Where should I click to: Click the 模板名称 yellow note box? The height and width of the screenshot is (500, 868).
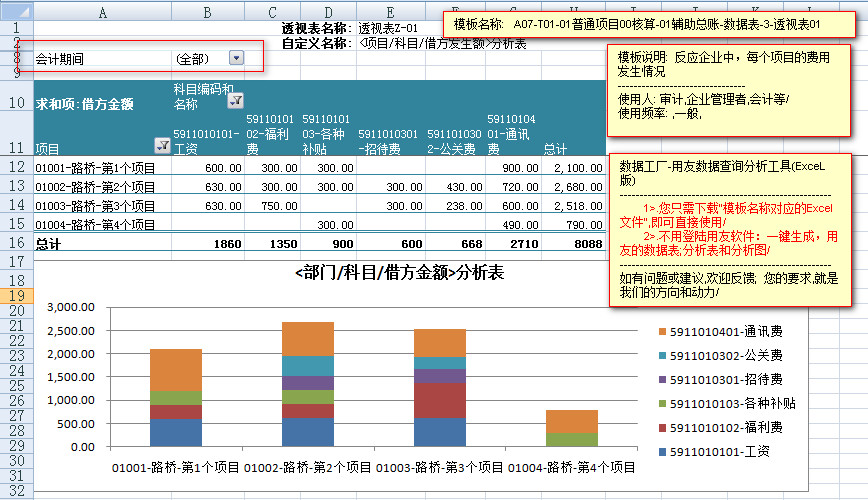click(x=637, y=21)
